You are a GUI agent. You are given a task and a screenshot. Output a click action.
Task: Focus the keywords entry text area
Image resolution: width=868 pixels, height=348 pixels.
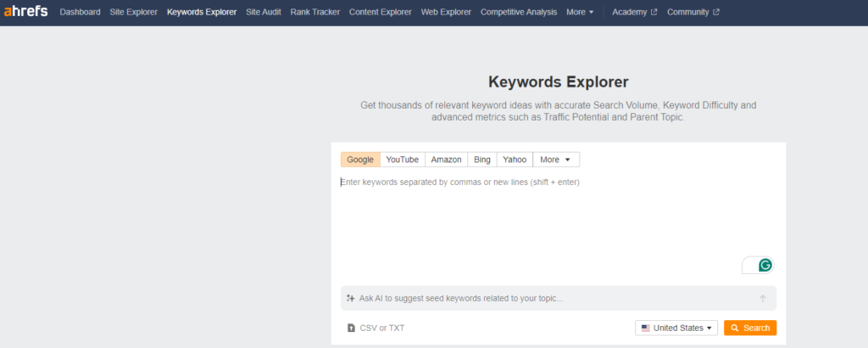[x=558, y=224]
